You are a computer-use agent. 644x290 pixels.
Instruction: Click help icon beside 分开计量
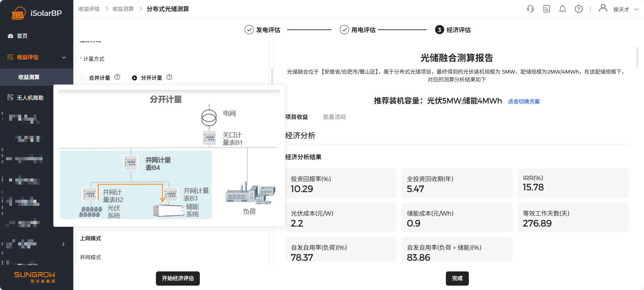click(169, 77)
